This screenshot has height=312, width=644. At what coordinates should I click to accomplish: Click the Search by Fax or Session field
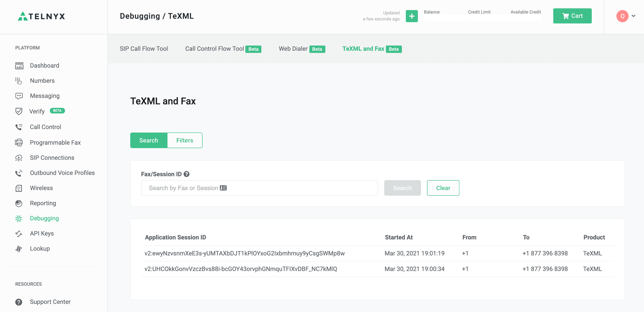(260, 188)
